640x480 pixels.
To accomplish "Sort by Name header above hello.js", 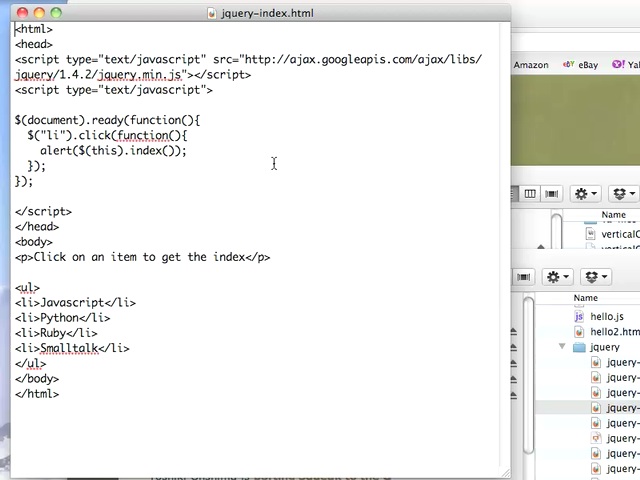I will pyautogui.click(x=586, y=298).
